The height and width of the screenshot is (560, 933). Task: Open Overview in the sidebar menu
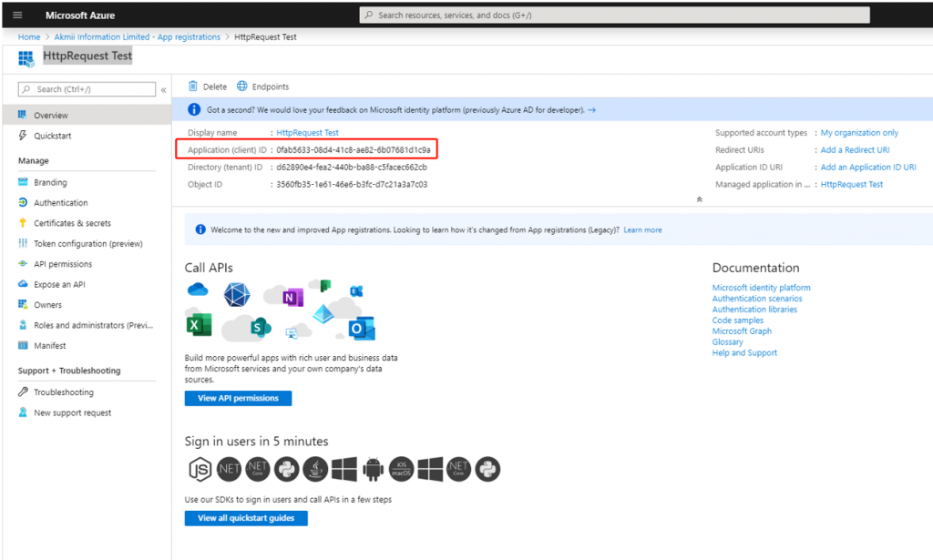(87, 115)
